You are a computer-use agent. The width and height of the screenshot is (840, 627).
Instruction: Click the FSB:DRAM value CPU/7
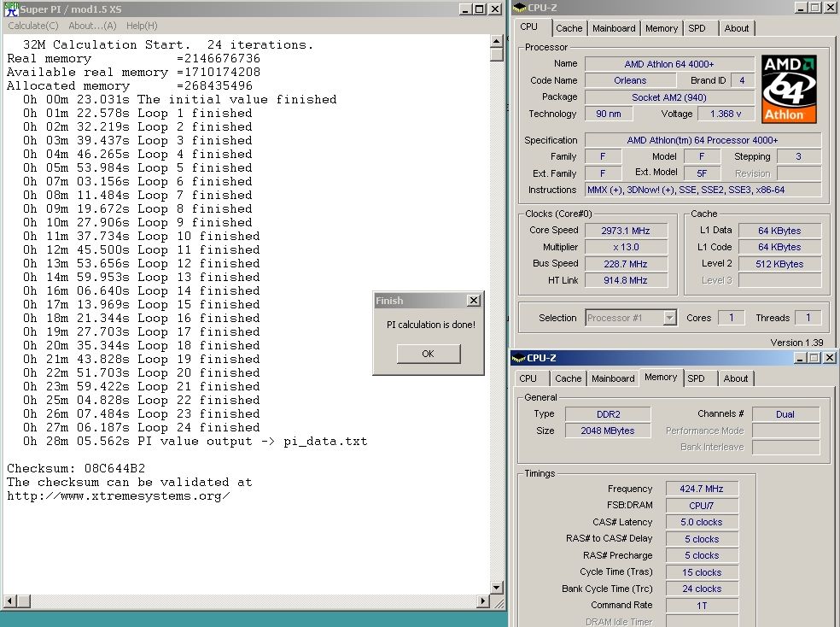click(x=702, y=506)
